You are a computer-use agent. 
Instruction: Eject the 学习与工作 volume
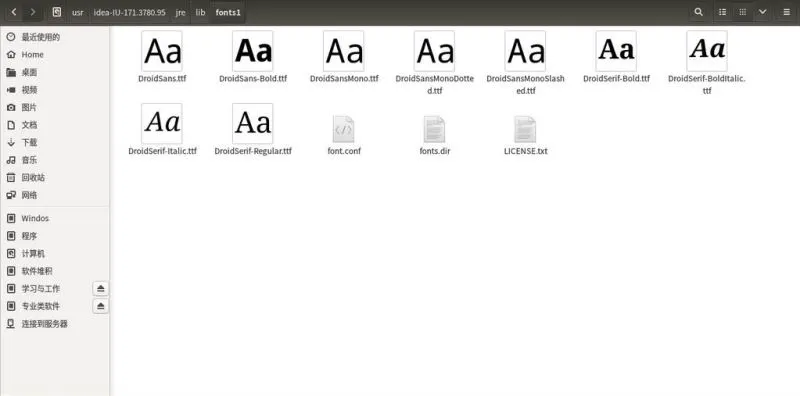click(101, 289)
